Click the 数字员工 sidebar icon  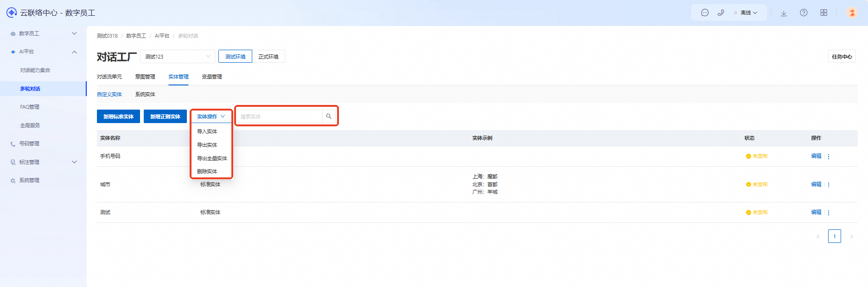[x=13, y=33]
